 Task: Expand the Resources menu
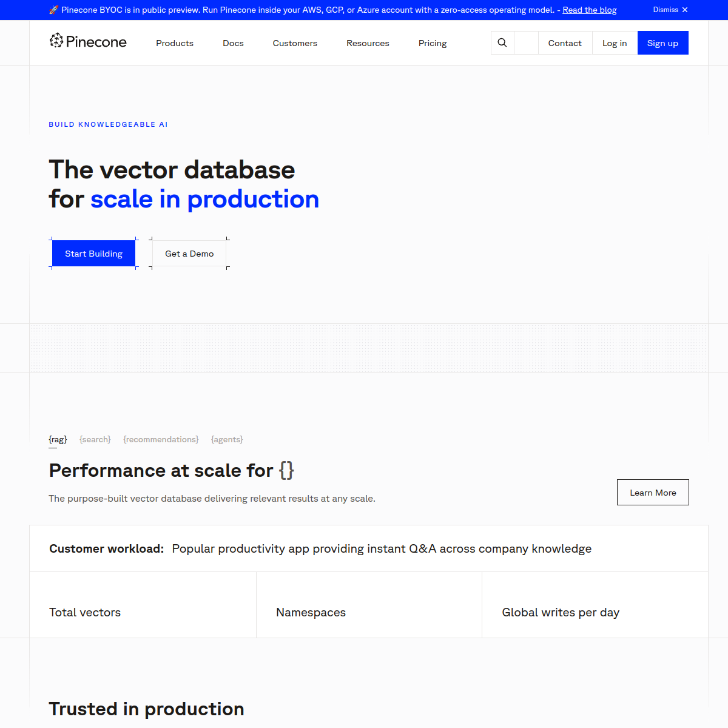(368, 43)
